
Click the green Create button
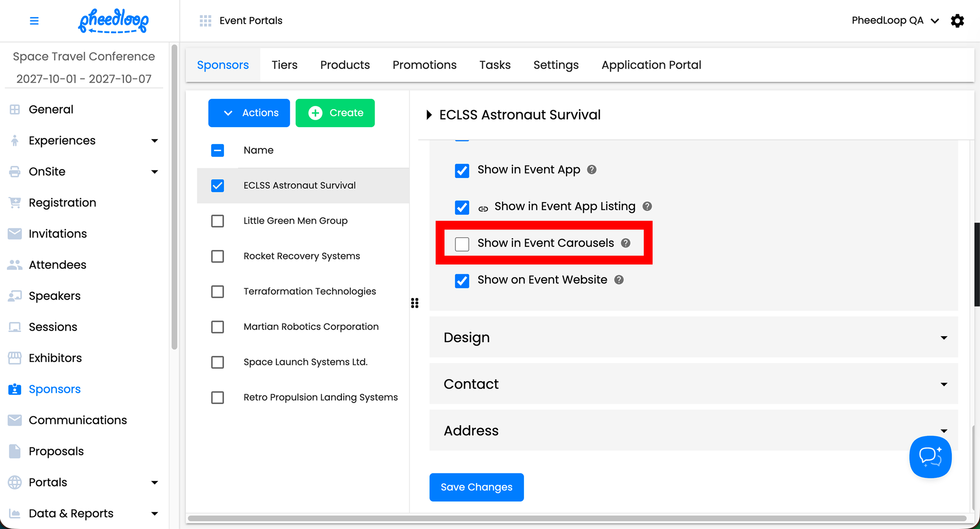click(335, 113)
